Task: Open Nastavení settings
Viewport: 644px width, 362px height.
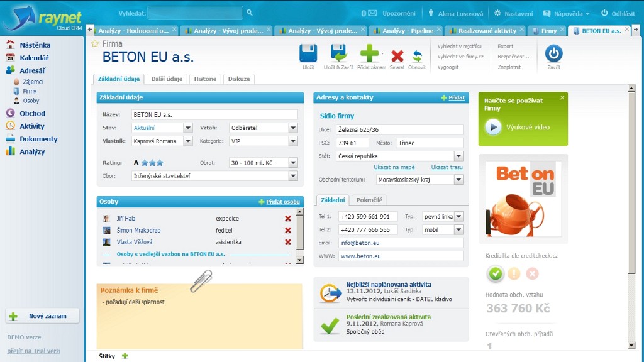Action: [513, 14]
